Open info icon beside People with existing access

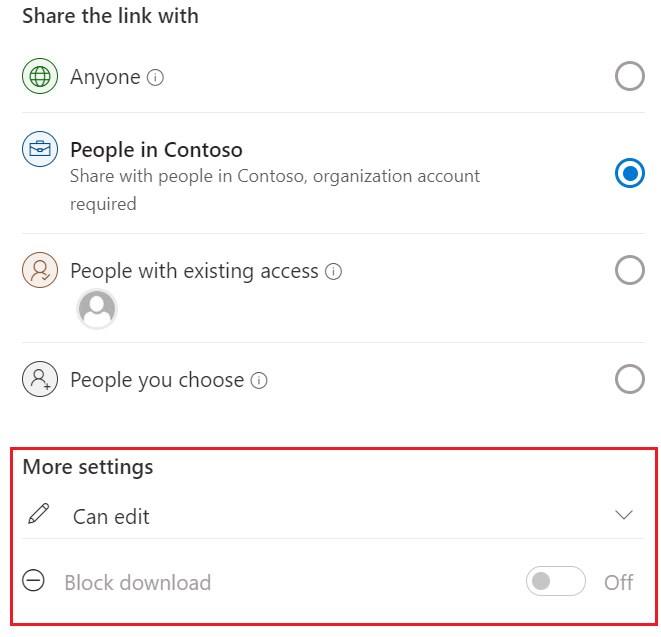333,271
